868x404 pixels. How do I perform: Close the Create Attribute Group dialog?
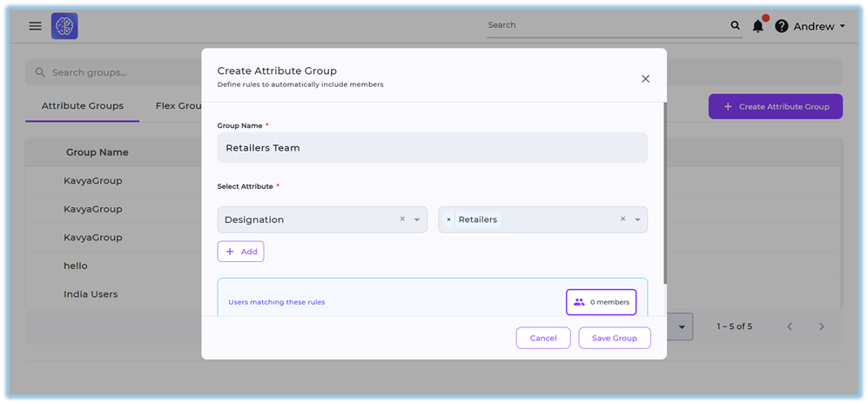click(x=645, y=78)
